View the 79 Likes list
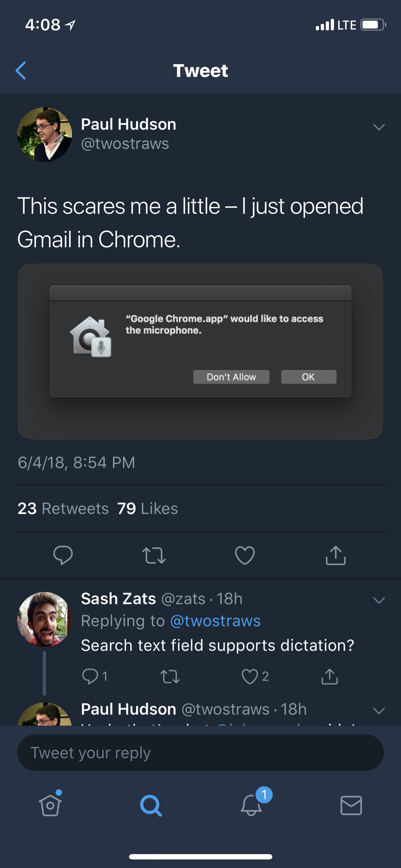Viewport: 401px width, 868px height. (148, 508)
